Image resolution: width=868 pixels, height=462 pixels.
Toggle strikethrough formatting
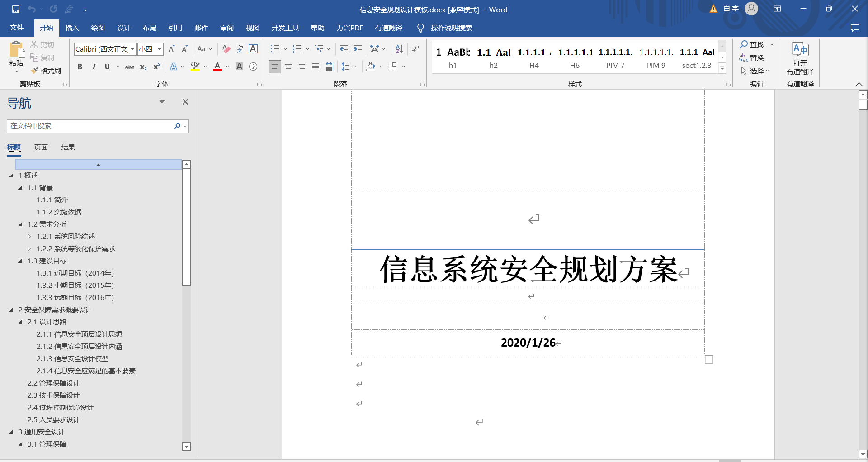[x=130, y=67]
